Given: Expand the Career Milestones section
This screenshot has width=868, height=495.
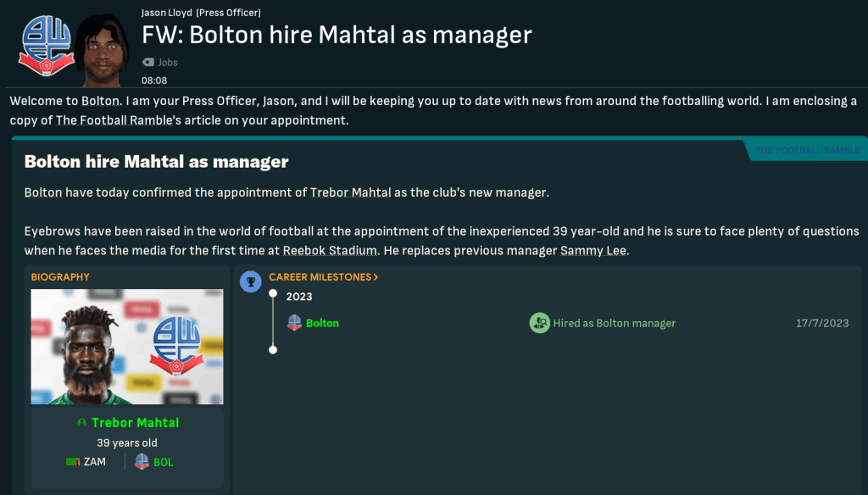Looking at the screenshot, I should (323, 277).
